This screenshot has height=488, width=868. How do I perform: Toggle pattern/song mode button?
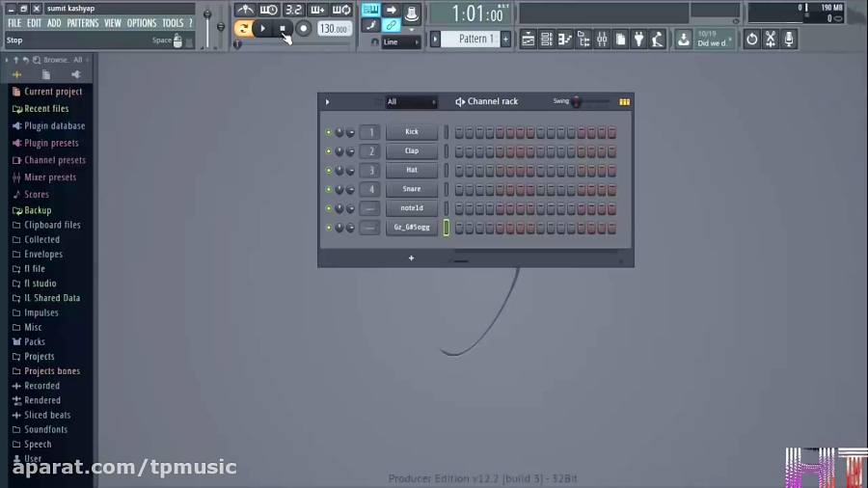[x=242, y=28]
